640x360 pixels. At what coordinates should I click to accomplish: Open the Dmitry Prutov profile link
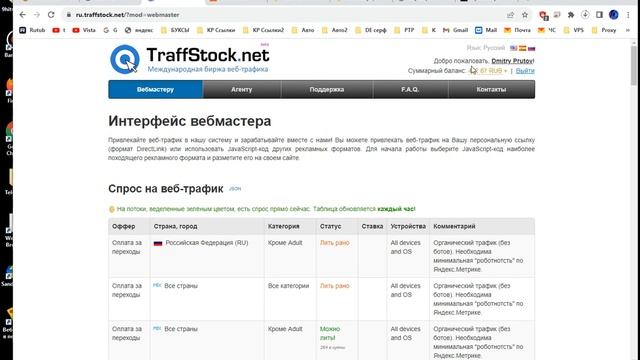[512, 61]
